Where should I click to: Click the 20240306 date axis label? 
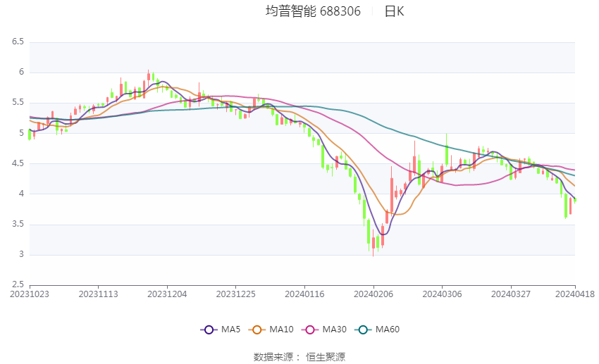[x=442, y=294]
